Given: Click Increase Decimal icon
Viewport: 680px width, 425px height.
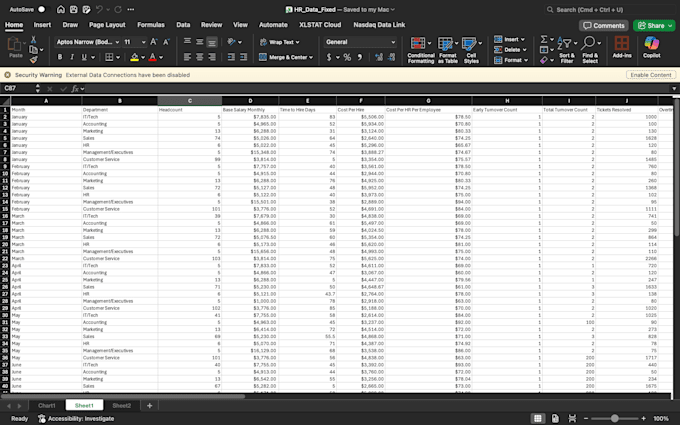Looking at the screenshot, I should (x=379, y=57).
